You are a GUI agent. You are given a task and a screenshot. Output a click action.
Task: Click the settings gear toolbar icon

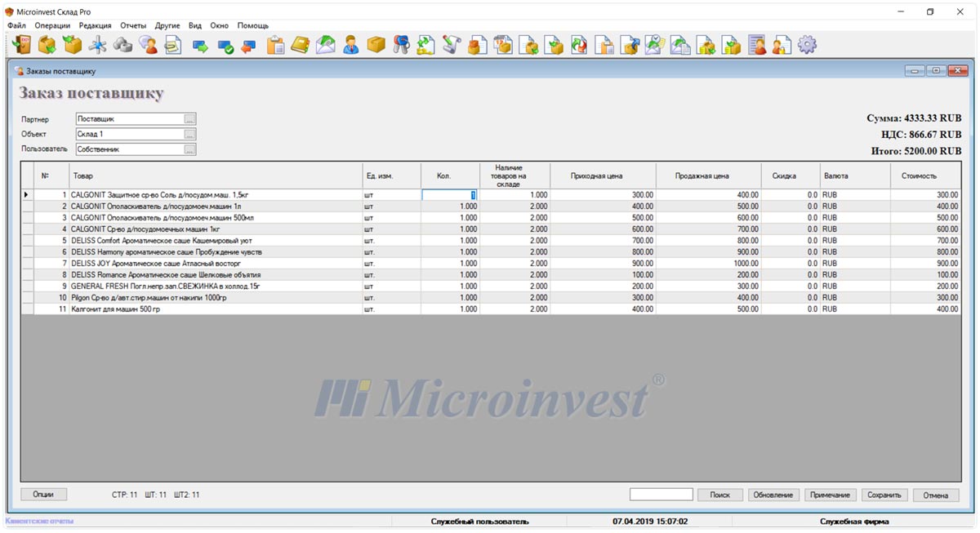click(807, 45)
